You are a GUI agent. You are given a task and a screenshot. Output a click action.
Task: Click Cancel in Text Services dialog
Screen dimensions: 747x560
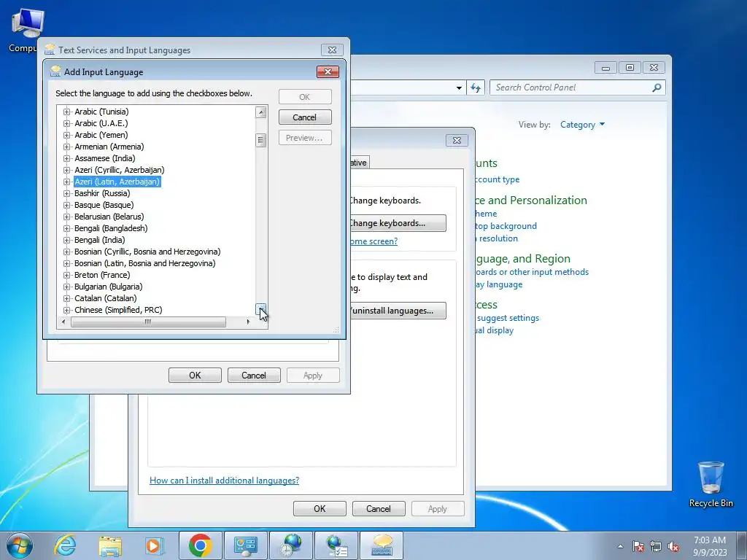point(253,376)
